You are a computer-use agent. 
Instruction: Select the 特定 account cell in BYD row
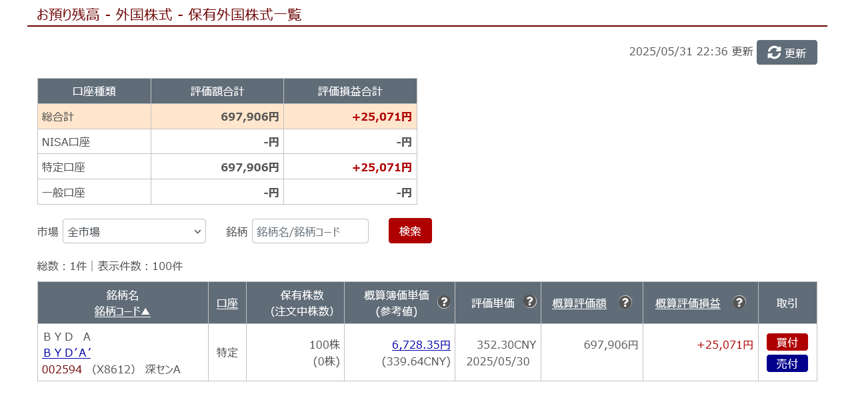(227, 353)
